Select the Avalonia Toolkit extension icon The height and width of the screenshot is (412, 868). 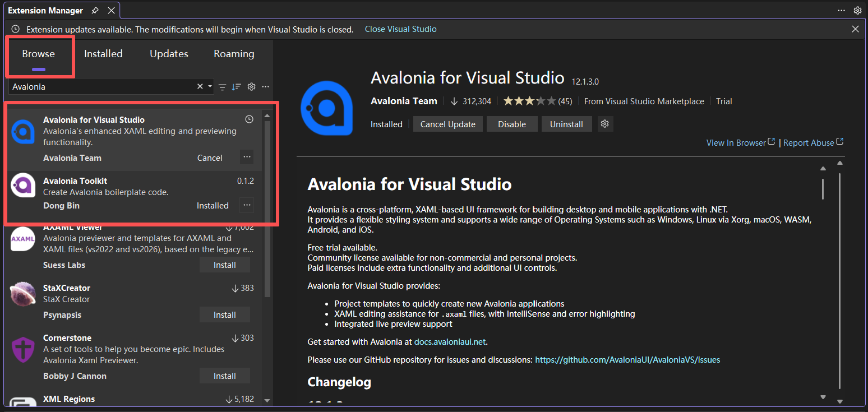pos(23,186)
